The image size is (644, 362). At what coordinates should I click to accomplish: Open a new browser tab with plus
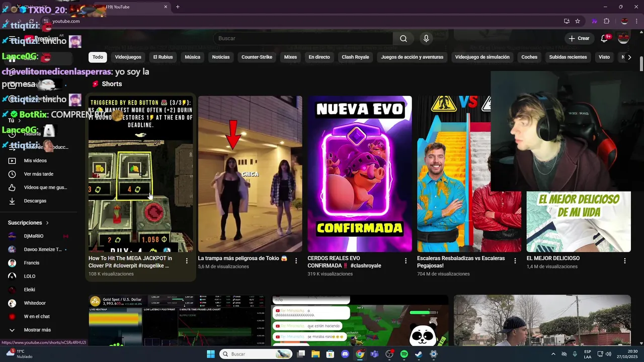pyautogui.click(x=178, y=7)
